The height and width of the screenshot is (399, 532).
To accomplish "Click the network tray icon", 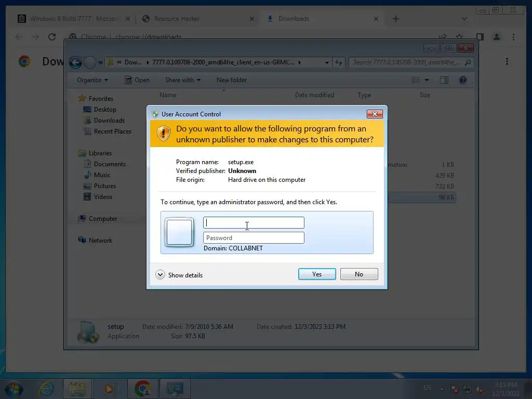I will coord(467,389).
